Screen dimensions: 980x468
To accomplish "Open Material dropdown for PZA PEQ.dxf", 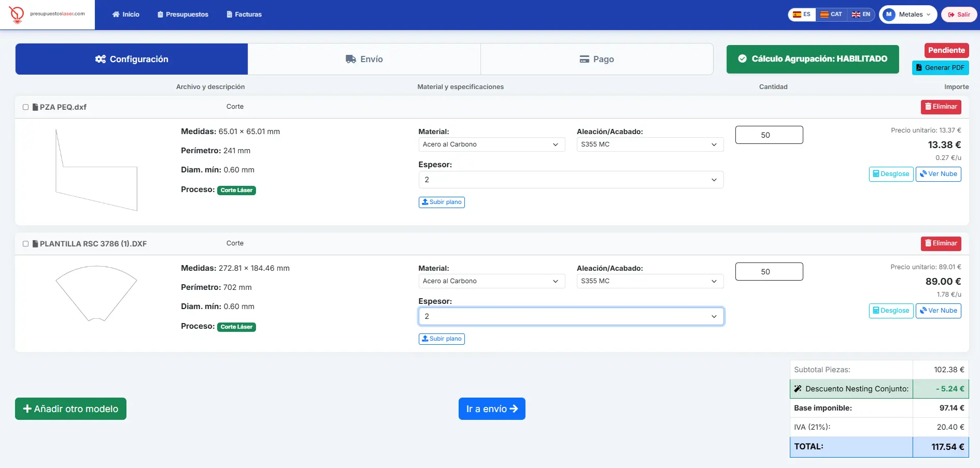I will [491, 144].
